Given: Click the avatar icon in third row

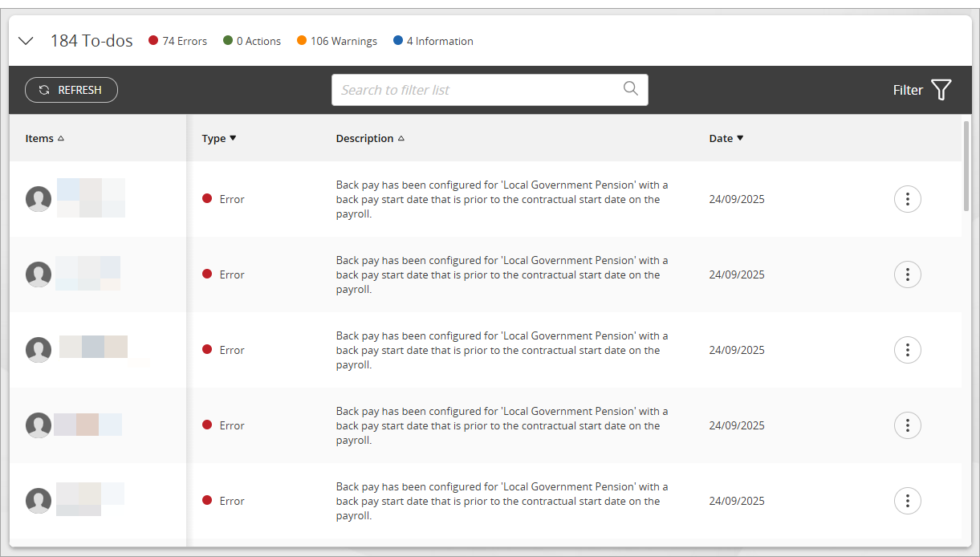Looking at the screenshot, I should [x=39, y=350].
